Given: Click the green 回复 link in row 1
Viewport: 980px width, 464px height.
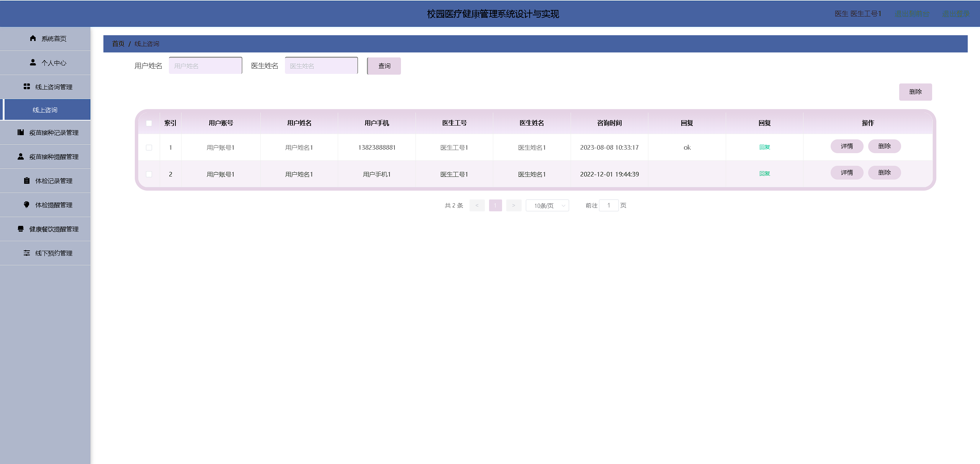Looking at the screenshot, I should [764, 147].
